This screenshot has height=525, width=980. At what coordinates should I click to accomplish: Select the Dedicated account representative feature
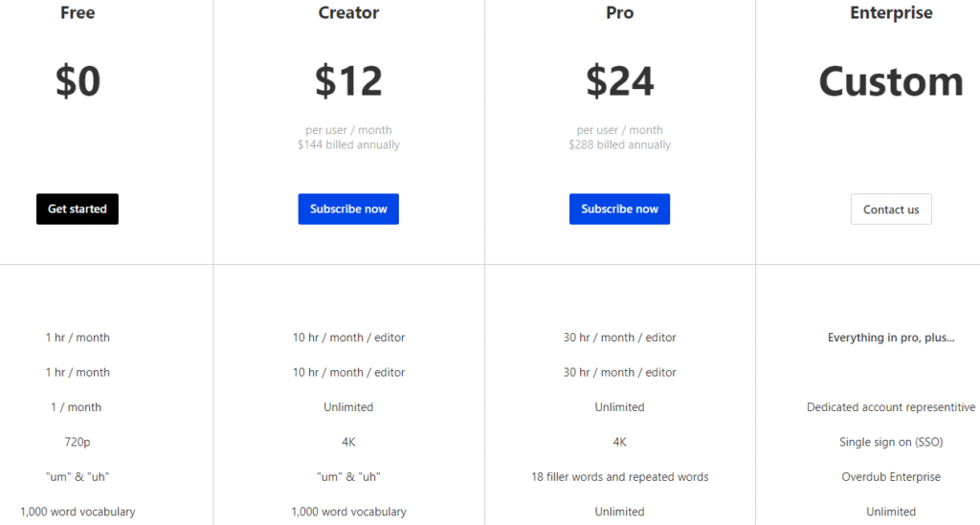pyautogui.click(x=891, y=407)
